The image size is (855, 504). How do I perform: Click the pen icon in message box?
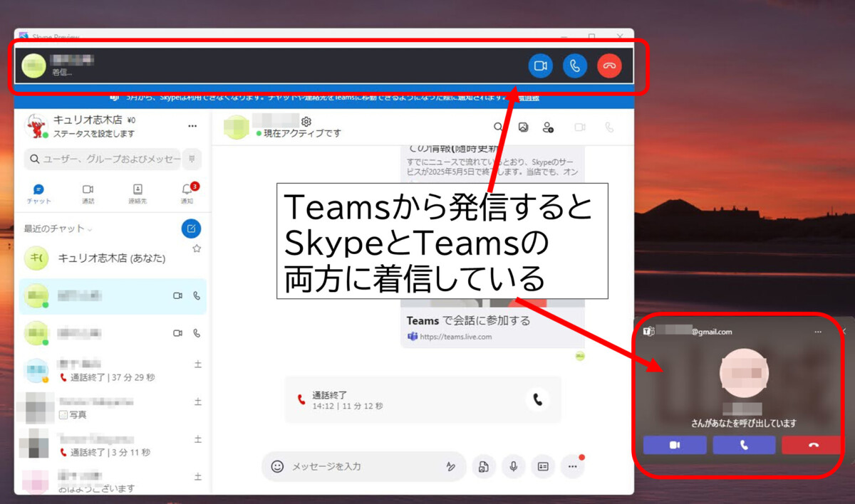coord(450,466)
